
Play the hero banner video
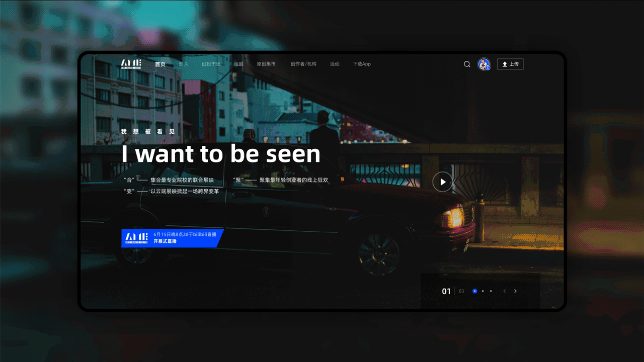(443, 182)
